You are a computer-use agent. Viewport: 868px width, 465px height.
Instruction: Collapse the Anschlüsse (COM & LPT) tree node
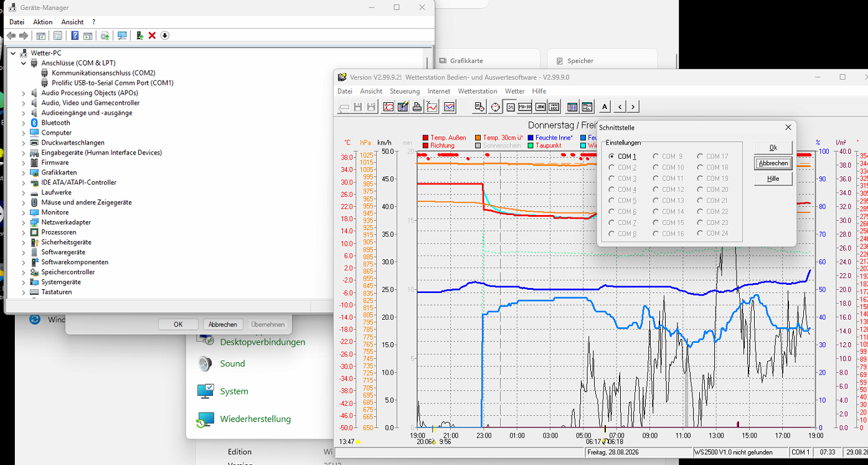24,63
